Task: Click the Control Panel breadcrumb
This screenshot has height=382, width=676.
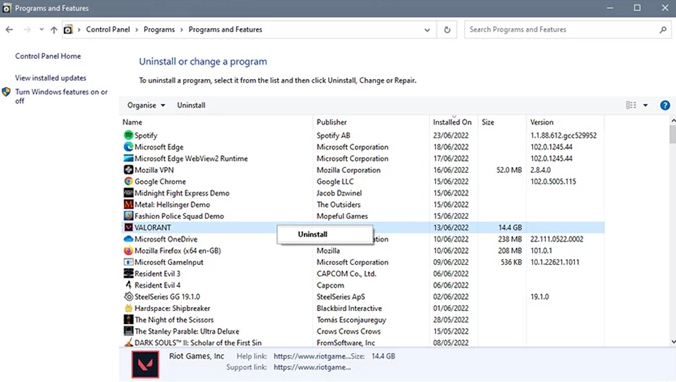Action: pyautogui.click(x=108, y=29)
